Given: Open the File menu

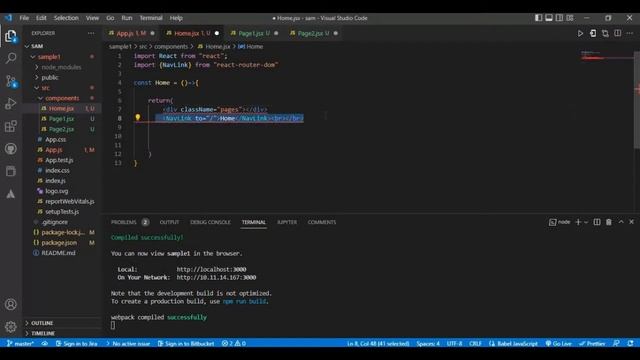Looking at the screenshot, I should (24, 18).
